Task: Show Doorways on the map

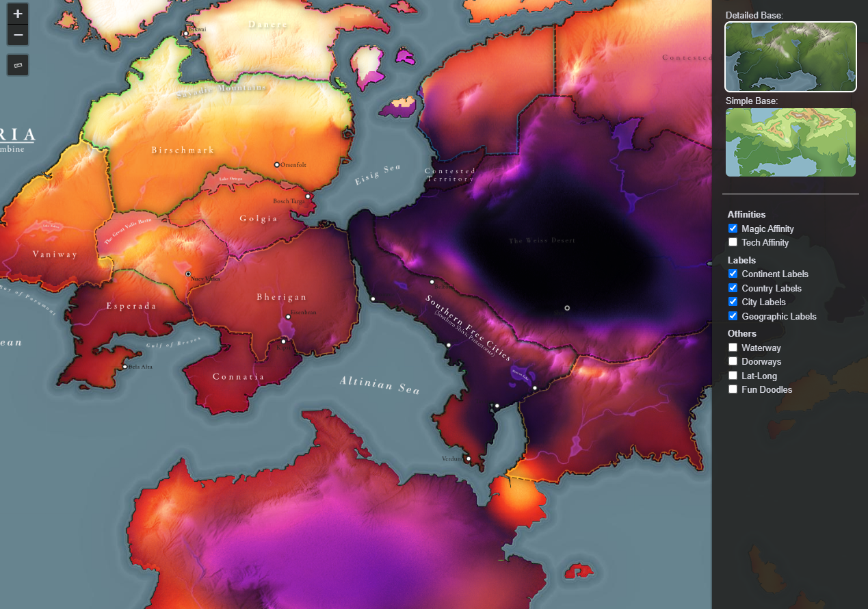Action: pyautogui.click(x=733, y=361)
